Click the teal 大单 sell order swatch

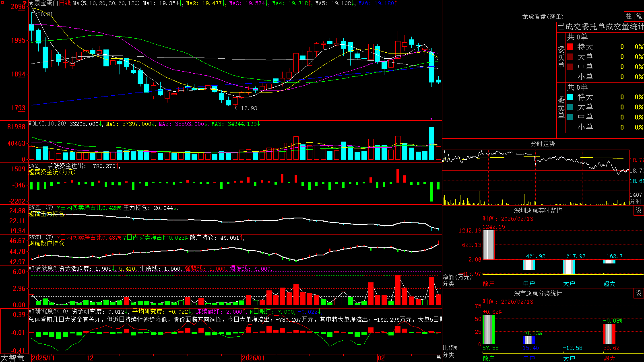[x=570, y=107]
